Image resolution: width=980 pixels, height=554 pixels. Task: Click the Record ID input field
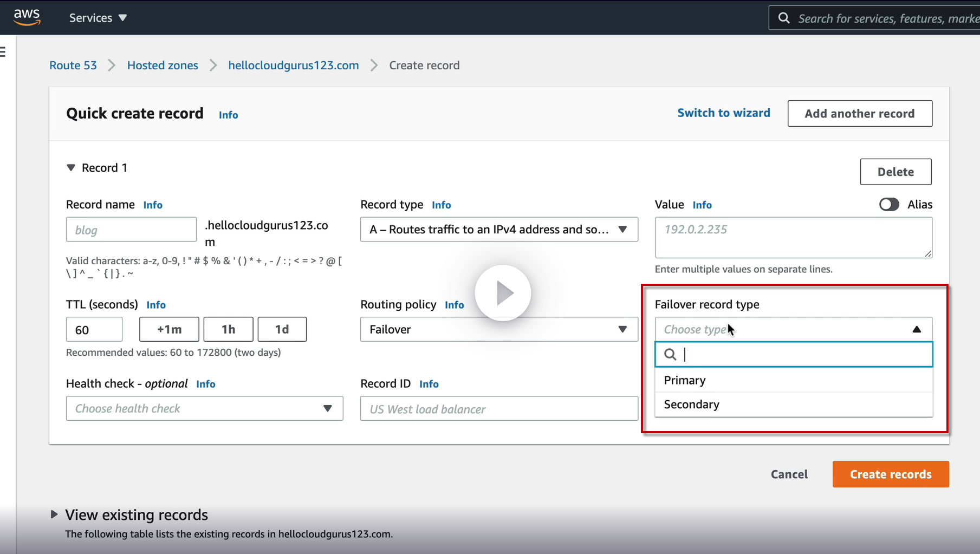point(499,408)
